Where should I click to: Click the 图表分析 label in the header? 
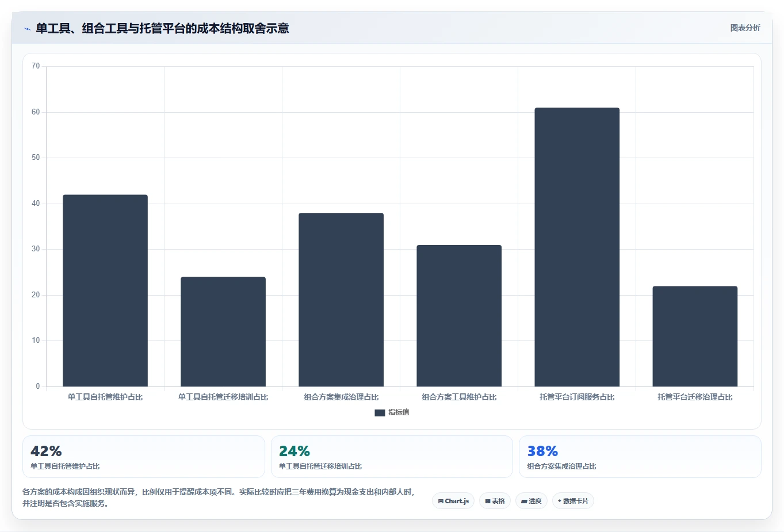745,28
